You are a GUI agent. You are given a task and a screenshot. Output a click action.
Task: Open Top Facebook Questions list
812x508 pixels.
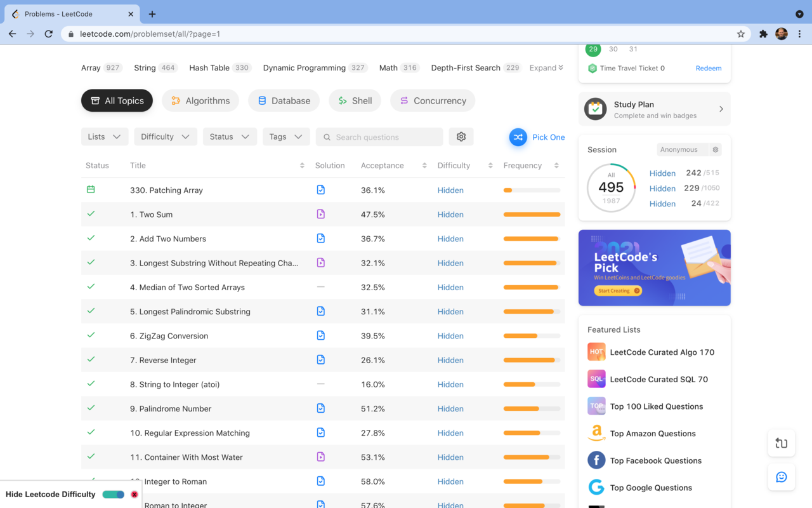pos(655,461)
